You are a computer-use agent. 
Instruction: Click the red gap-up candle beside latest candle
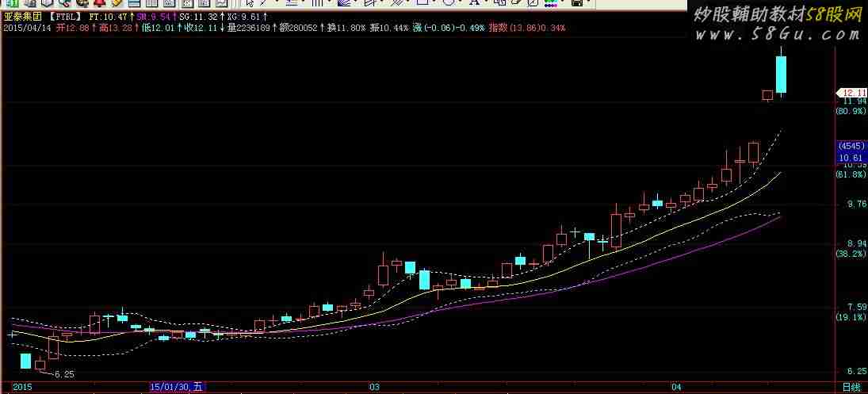(x=767, y=95)
